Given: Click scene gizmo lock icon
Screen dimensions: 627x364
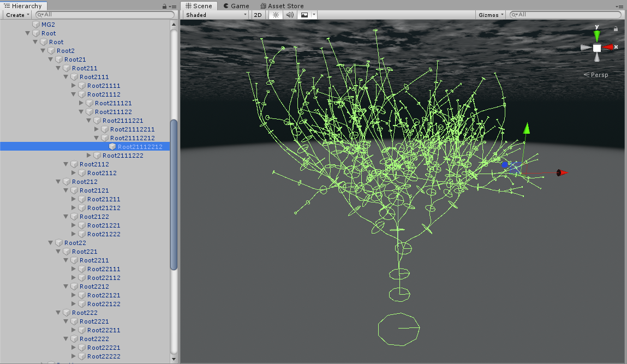Looking at the screenshot, I should pos(616,29).
